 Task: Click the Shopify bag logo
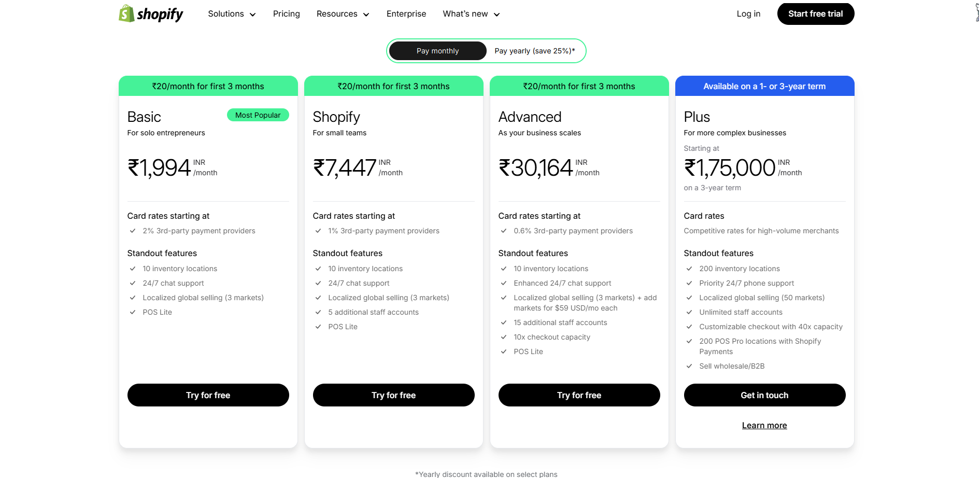click(x=126, y=13)
